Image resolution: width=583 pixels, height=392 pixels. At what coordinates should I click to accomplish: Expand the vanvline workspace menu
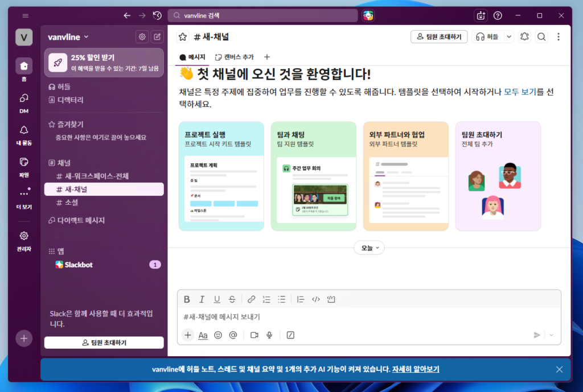(x=68, y=37)
